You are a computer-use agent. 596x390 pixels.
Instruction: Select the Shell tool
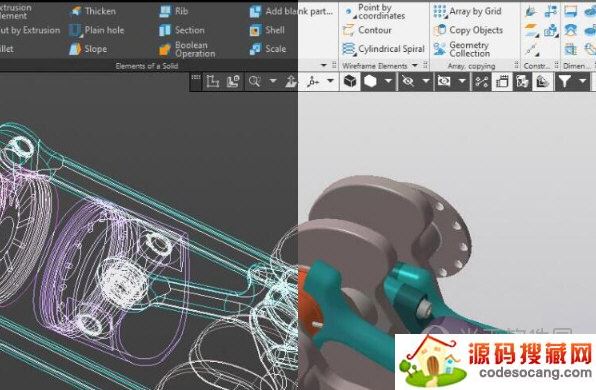[x=267, y=30]
